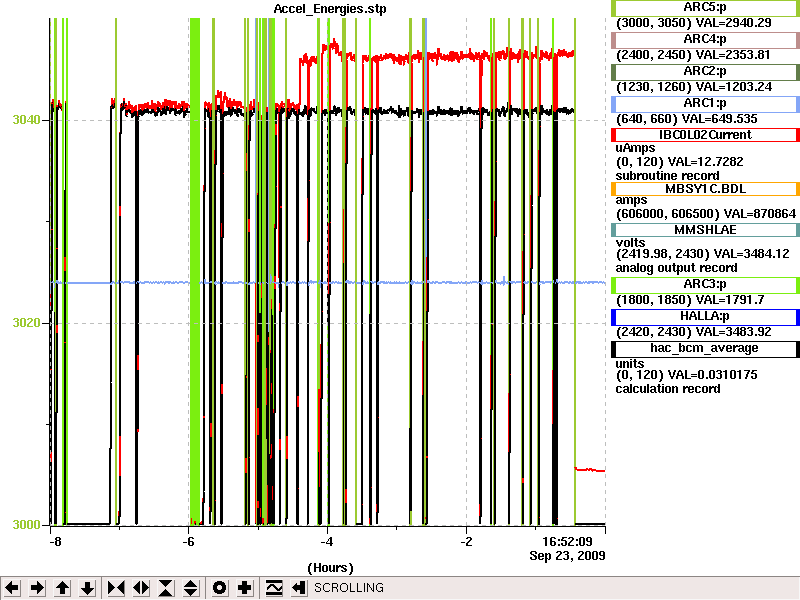Select the ARC4:p curve legend
The image size is (800, 600).
705,39
